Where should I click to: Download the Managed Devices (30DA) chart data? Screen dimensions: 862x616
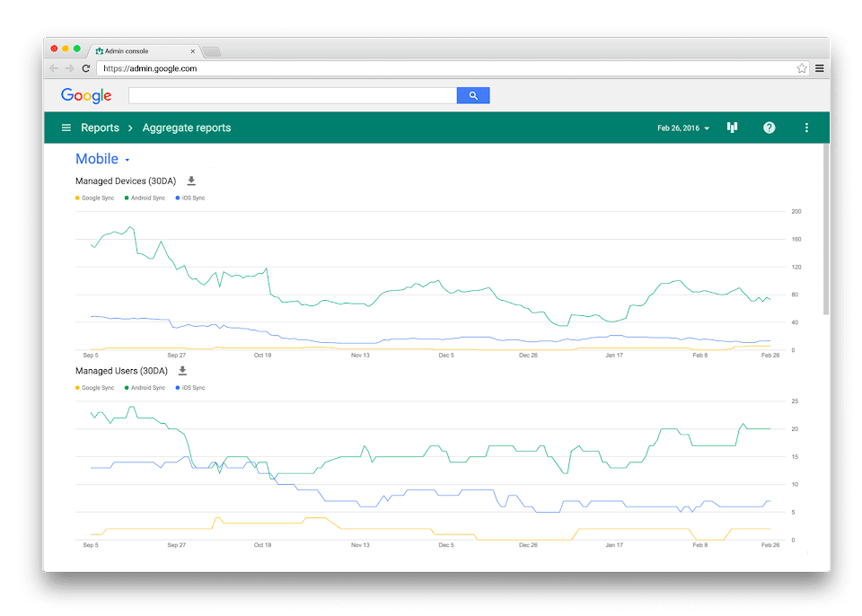tap(191, 181)
